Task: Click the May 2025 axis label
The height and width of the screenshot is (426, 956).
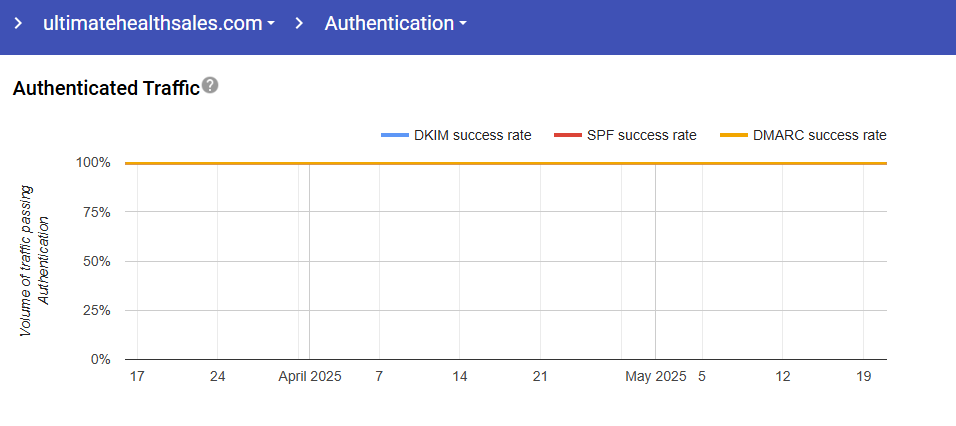Action: pyautogui.click(x=655, y=377)
